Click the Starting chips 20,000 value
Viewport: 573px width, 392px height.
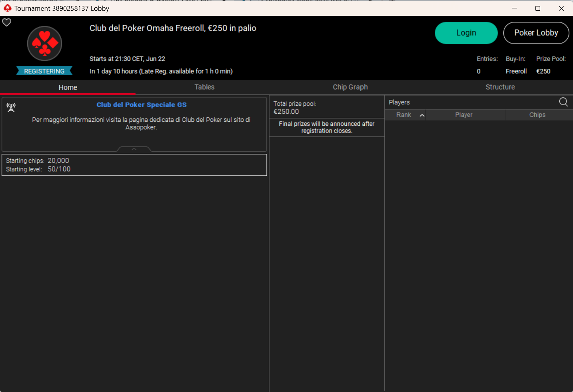pos(58,161)
